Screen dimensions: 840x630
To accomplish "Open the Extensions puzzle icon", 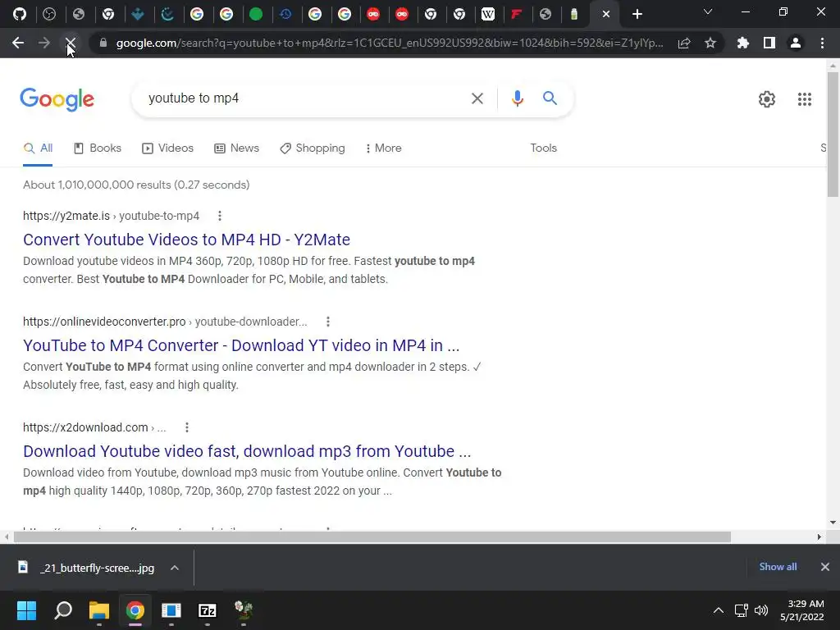I will tap(743, 43).
